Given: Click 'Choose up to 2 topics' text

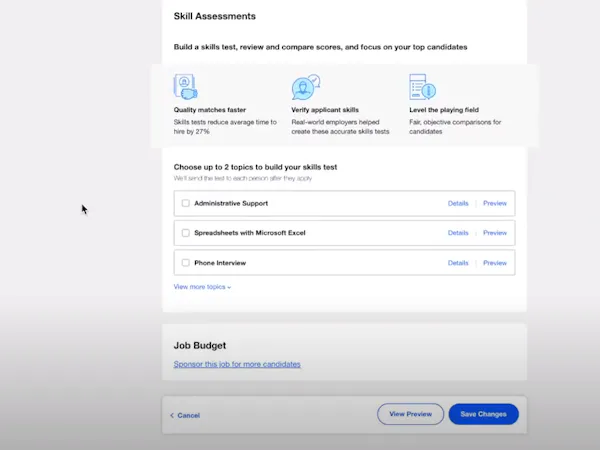Looking at the screenshot, I should click(255, 167).
